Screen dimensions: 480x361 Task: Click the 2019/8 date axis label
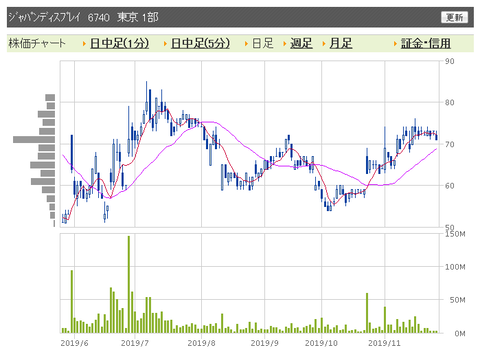[201, 343]
